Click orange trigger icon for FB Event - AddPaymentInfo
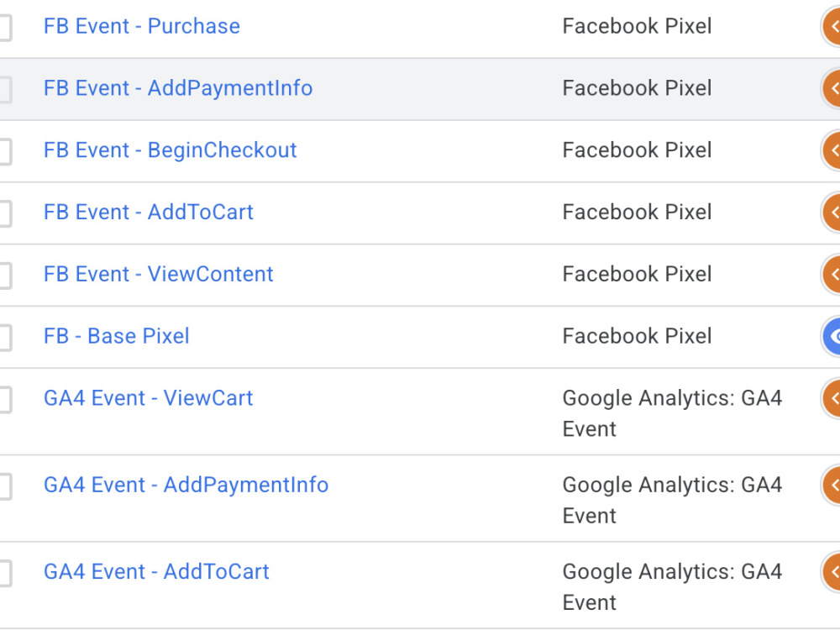The image size is (840, 630). click(832, 88)
